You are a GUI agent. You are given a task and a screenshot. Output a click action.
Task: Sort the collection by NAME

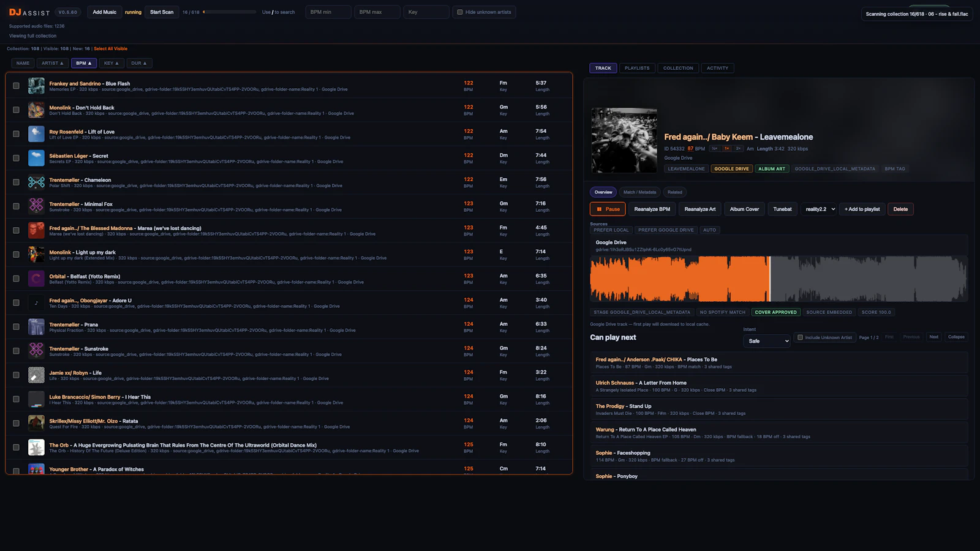23,63
